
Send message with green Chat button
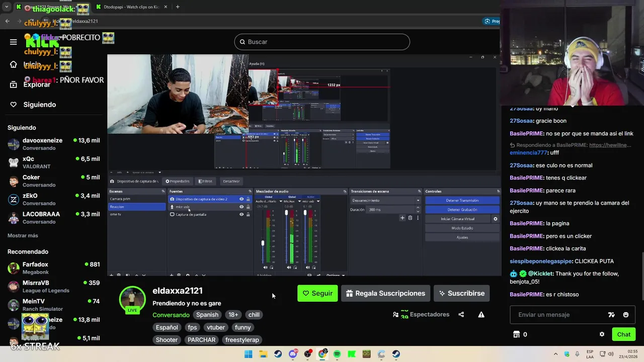pos(623,334)
